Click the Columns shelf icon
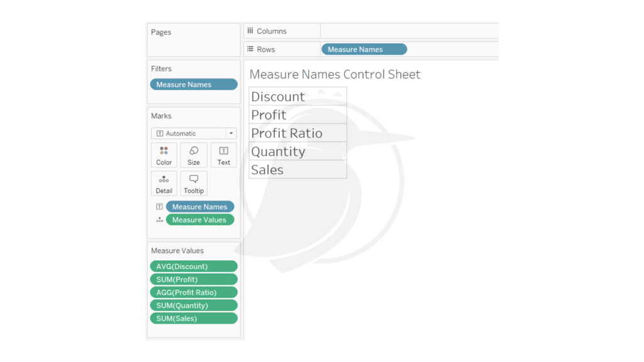644x362 pixels. click(250, 31)
